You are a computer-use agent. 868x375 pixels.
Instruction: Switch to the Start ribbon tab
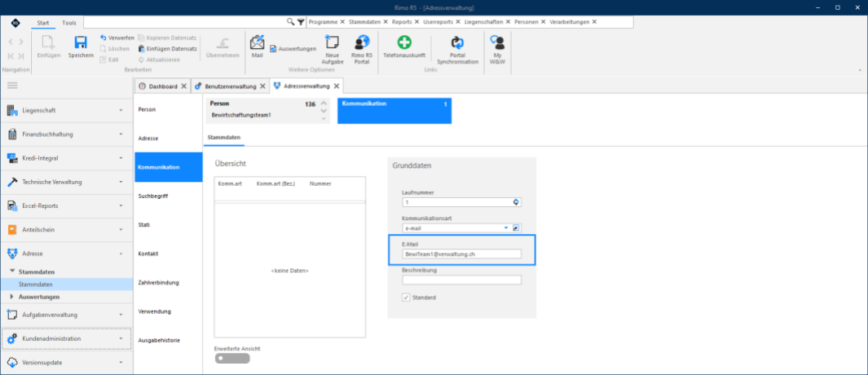pos(42,23)
